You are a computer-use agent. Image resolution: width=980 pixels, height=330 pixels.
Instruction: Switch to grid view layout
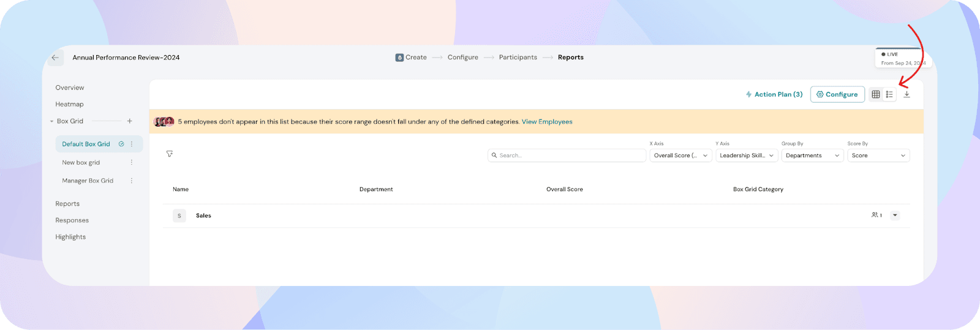pyautogui.click(x=876, y=94)
